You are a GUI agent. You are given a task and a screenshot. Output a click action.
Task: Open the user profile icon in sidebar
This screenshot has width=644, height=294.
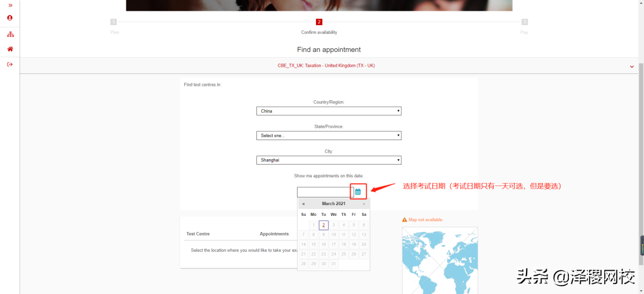[x=10, y=18]
